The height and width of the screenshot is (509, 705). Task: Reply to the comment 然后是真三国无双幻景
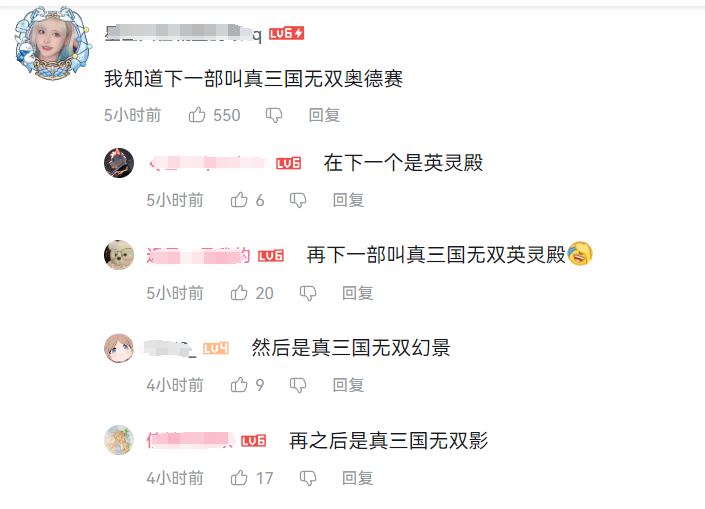pos(348,385)
